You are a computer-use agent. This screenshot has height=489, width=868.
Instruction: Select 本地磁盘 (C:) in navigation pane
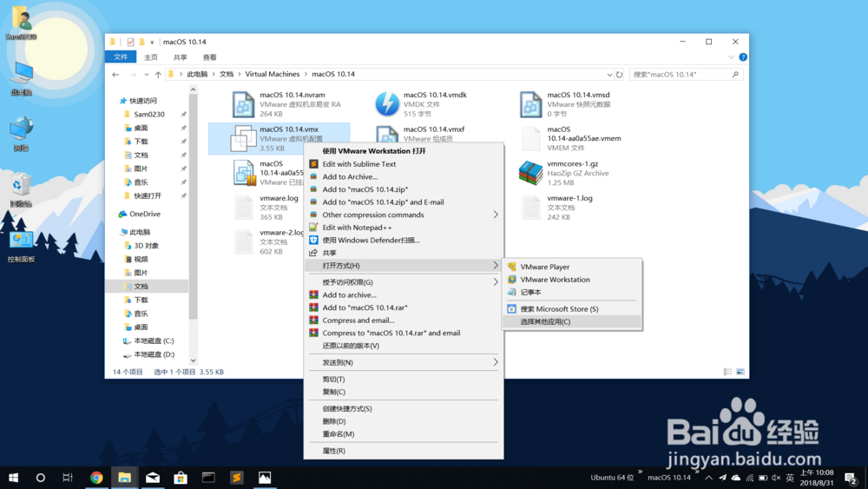154,340
